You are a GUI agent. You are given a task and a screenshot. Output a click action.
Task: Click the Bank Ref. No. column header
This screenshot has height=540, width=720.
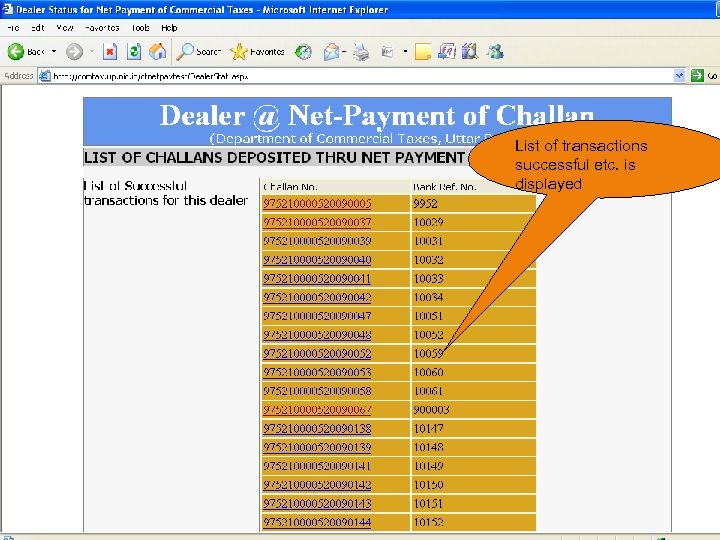[x=444, y=187]
